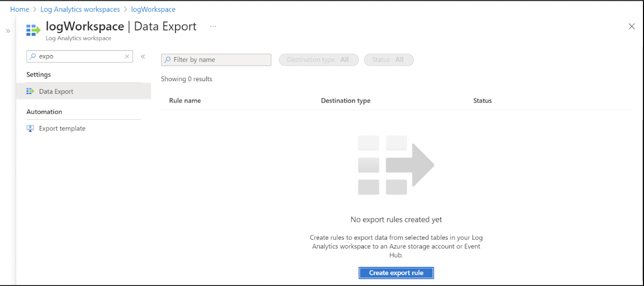Collapse the sidebar menu pane
The height and width of the screenshot is (286, 644).
point(143,57)
